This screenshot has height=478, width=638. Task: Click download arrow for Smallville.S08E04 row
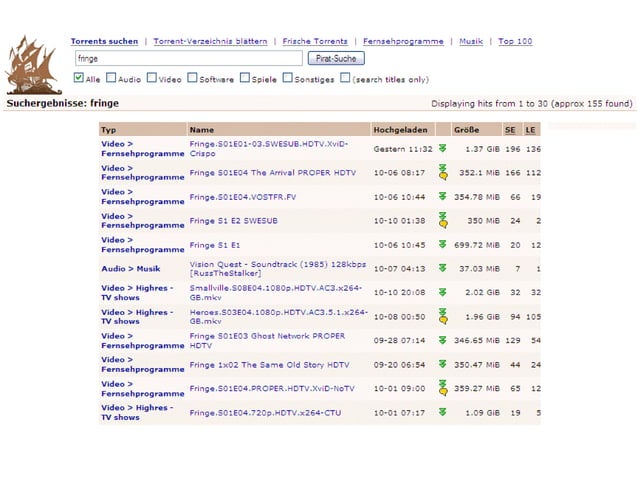click(x=443, y=292)
